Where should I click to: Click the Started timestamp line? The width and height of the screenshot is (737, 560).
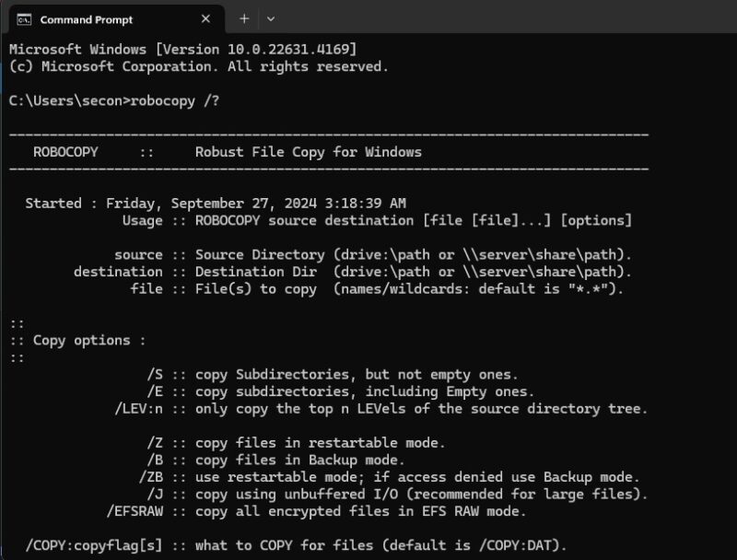[x=184, y=203]
